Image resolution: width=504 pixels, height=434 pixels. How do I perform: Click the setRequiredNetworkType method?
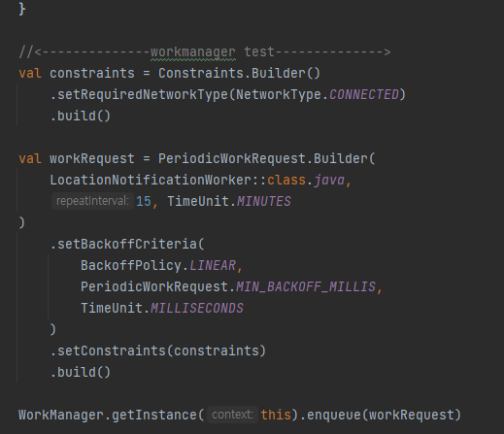[x=143, y=95]
